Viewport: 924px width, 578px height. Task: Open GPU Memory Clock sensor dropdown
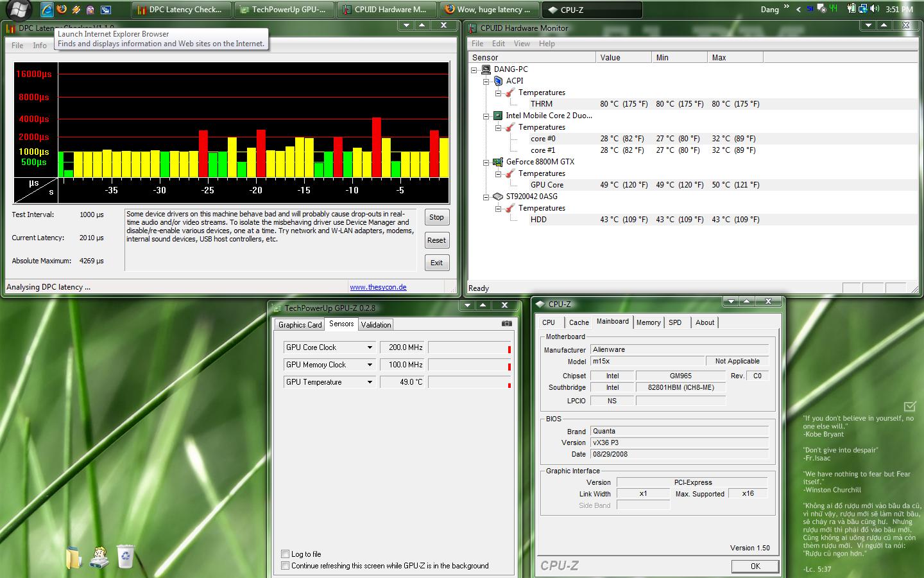(370, 365)
